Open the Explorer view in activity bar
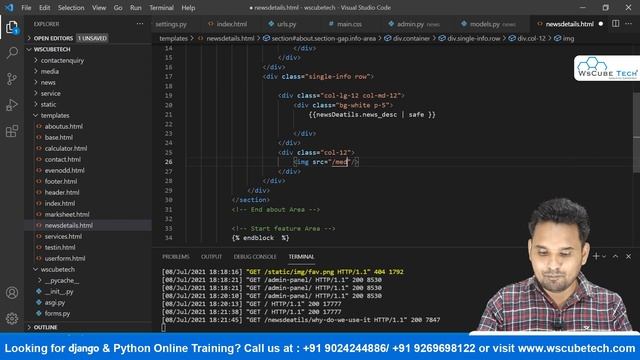Viewport: 640px width, 360px height. (x=12, y=28)
